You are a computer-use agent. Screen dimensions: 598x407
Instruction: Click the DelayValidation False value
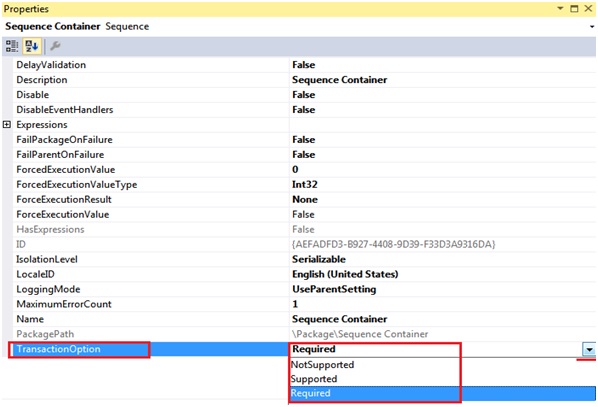tap(304, 64)
